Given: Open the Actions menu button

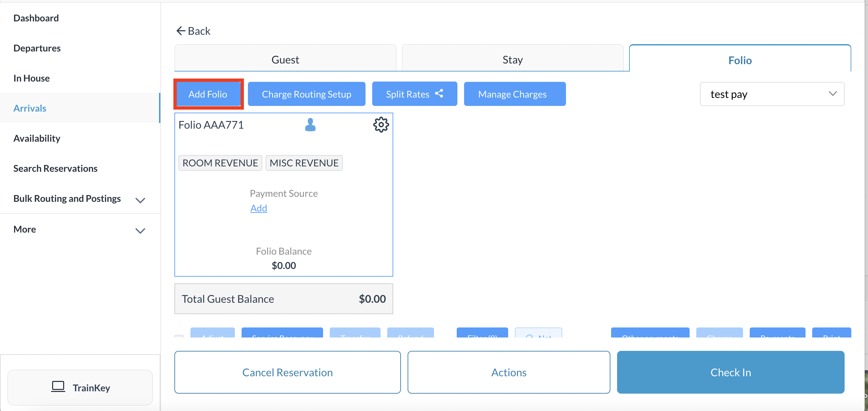Looking at the screenshot, I should 509,372.
